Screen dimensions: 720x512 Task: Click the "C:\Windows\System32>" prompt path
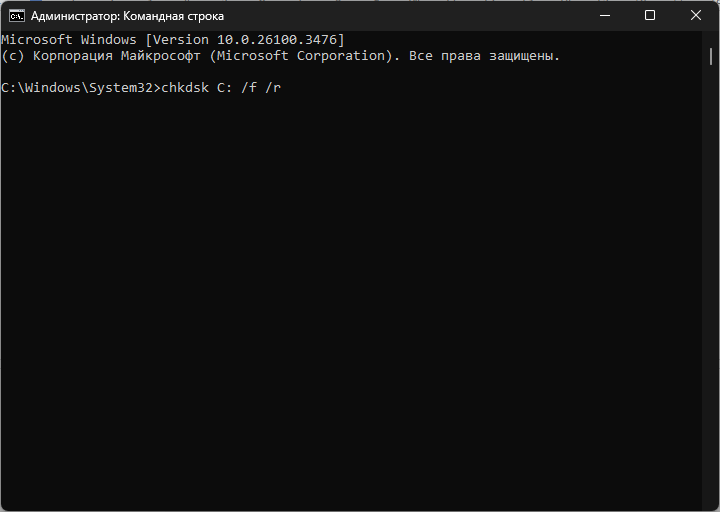click(x=80, y=87)
